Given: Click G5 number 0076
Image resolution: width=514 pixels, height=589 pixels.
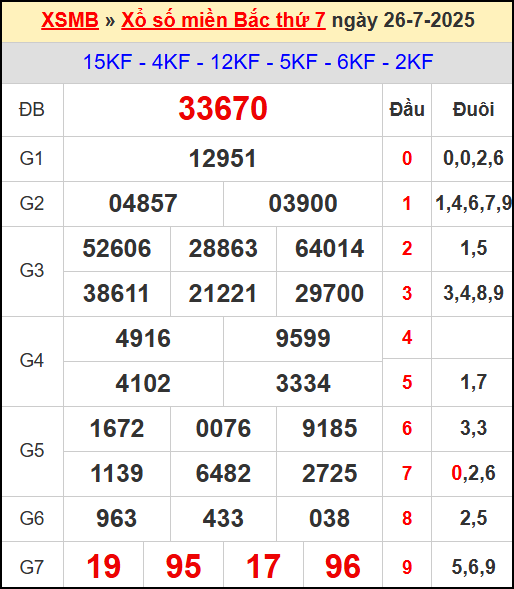Looking at the screenshot, I should [x=223, y=428].
